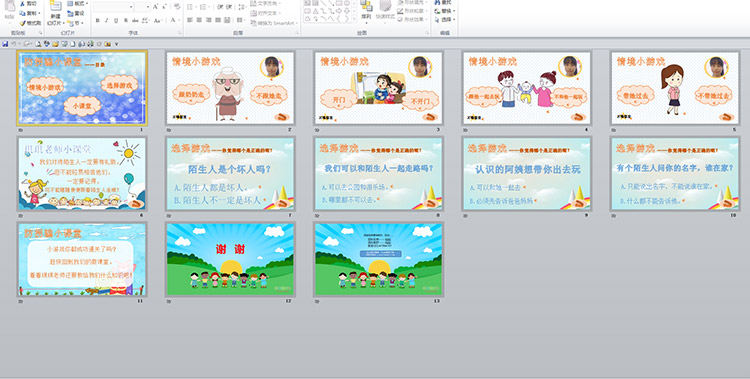Click Convert to SmartArt button
The image size is (750, 379).
(274, 23)
